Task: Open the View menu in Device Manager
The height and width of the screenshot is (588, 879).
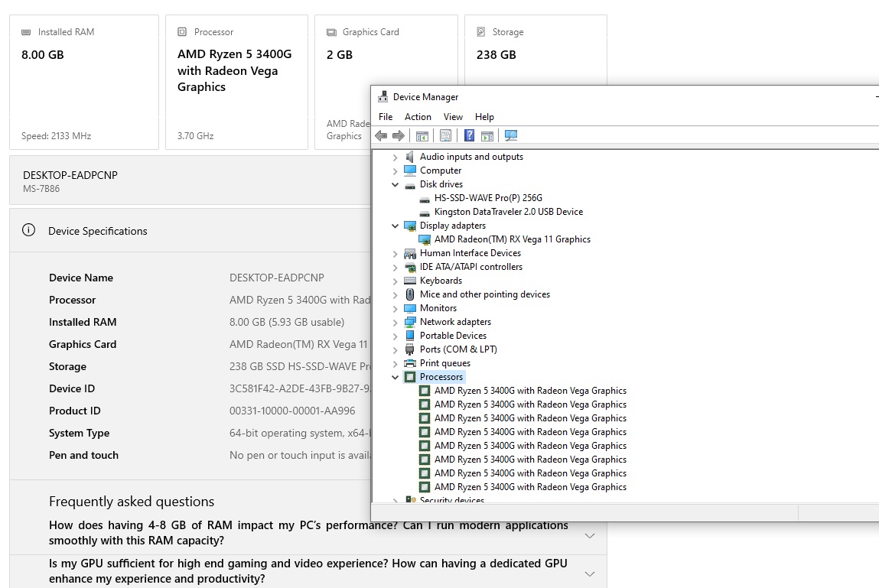Action: click(453, 116)
